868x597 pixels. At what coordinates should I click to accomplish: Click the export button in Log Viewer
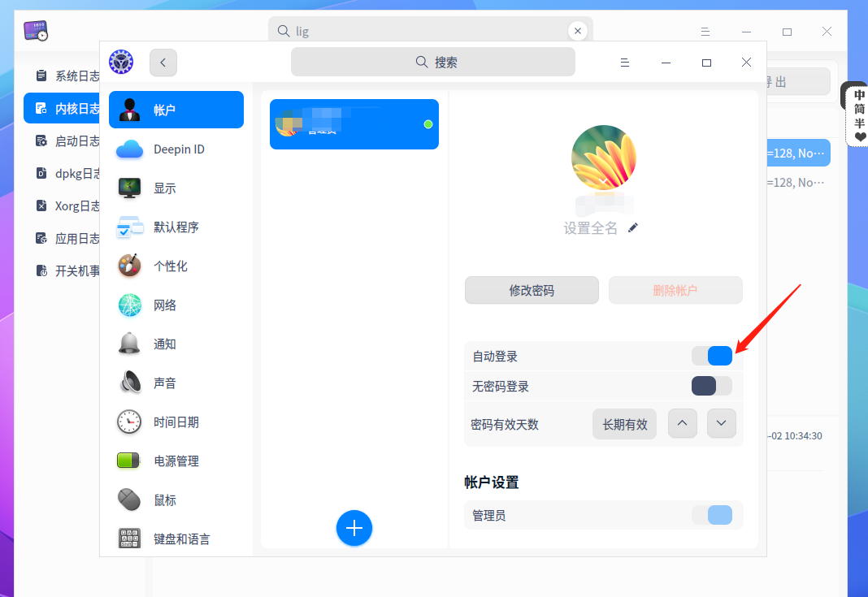click(x=798, y=82)
